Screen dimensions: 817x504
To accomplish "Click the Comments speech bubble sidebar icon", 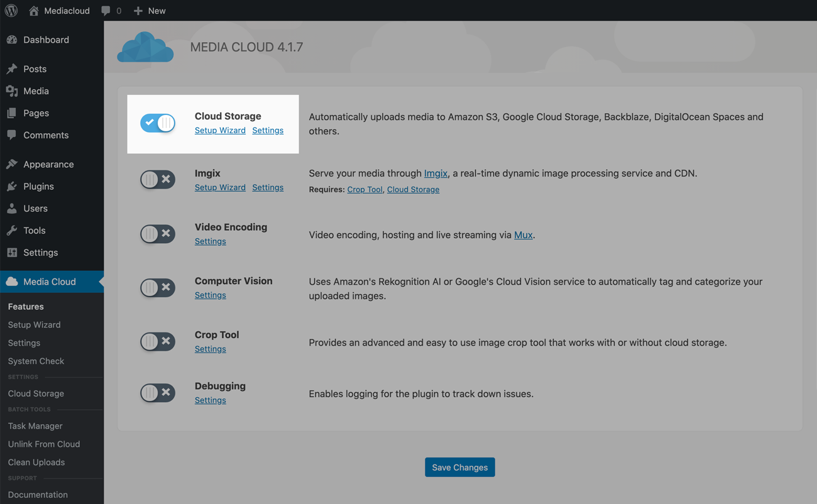I will point(12,135).
